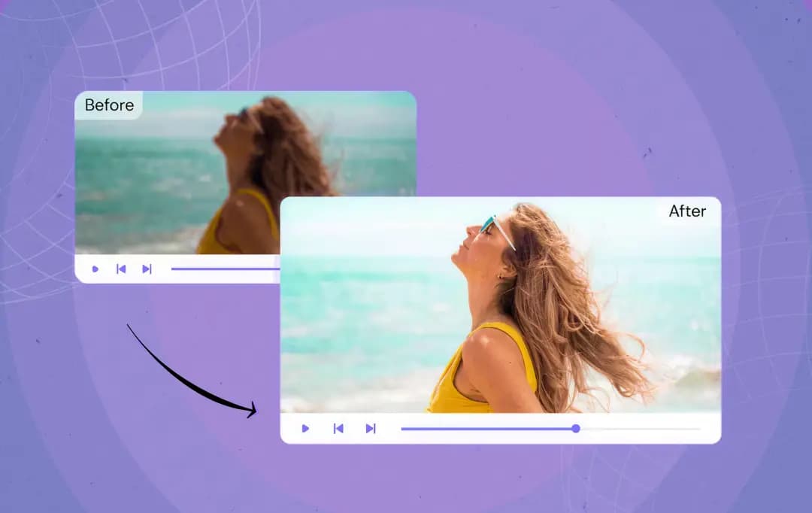The width and height of the screenshot is (812, 513).
Task: Click the "Before" label
Action: [x=109, y=105]
